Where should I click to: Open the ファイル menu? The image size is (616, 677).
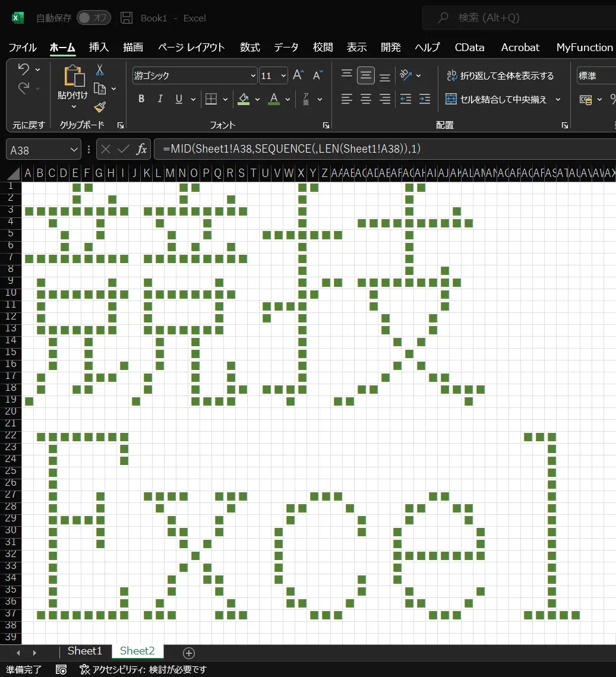(x=23, y=47)
